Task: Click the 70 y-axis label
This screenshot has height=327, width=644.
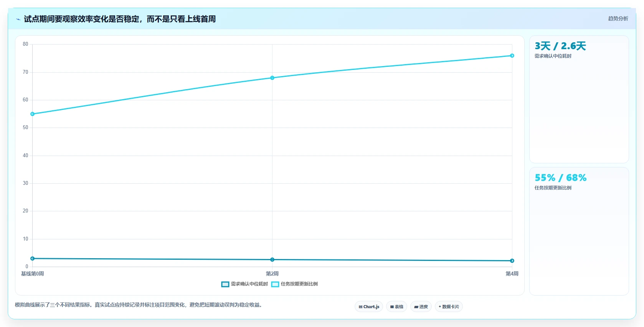Action: [25, 72]
